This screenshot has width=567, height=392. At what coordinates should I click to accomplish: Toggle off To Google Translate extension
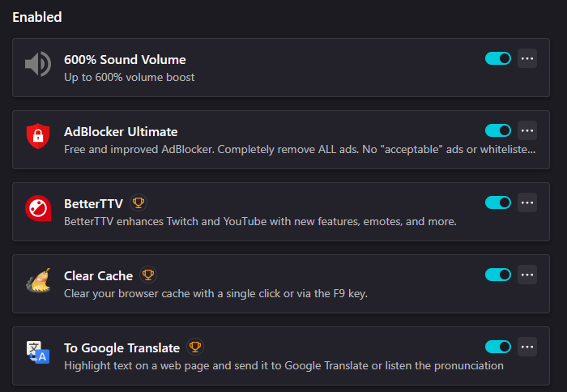498,347
